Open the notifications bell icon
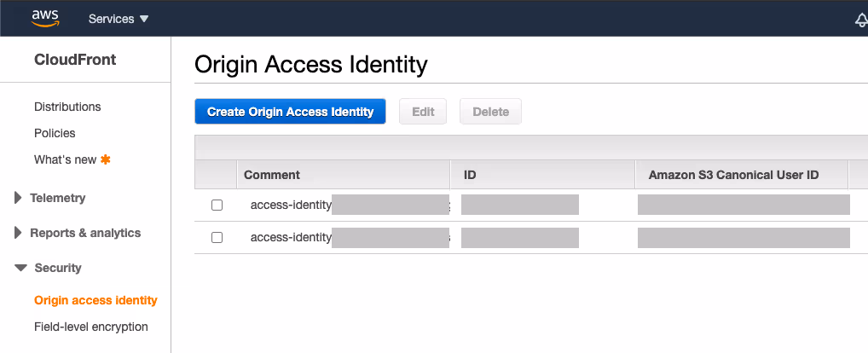The width and height of the screenshot is (868, 353). tap(861, 20)
